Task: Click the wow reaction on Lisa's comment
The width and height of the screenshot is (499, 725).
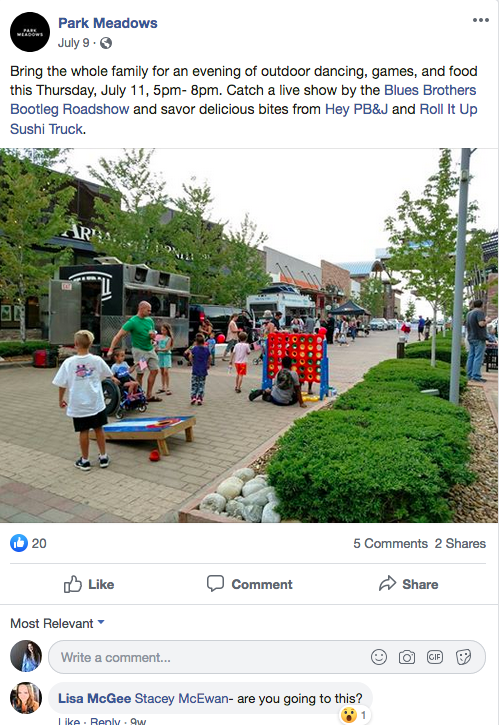Action: pos(348,715)
